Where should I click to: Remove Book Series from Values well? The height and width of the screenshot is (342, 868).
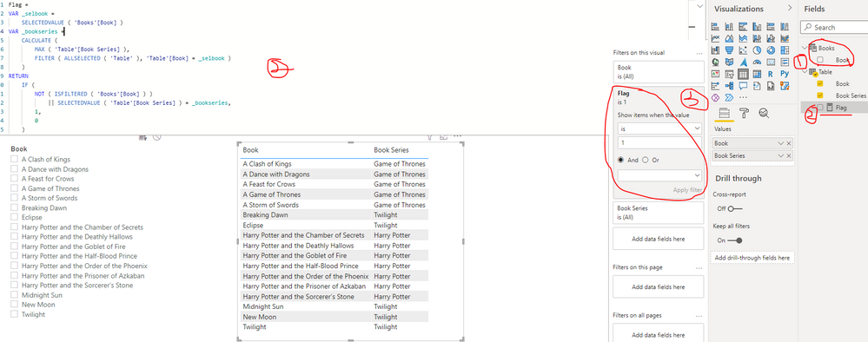(789, 156)
